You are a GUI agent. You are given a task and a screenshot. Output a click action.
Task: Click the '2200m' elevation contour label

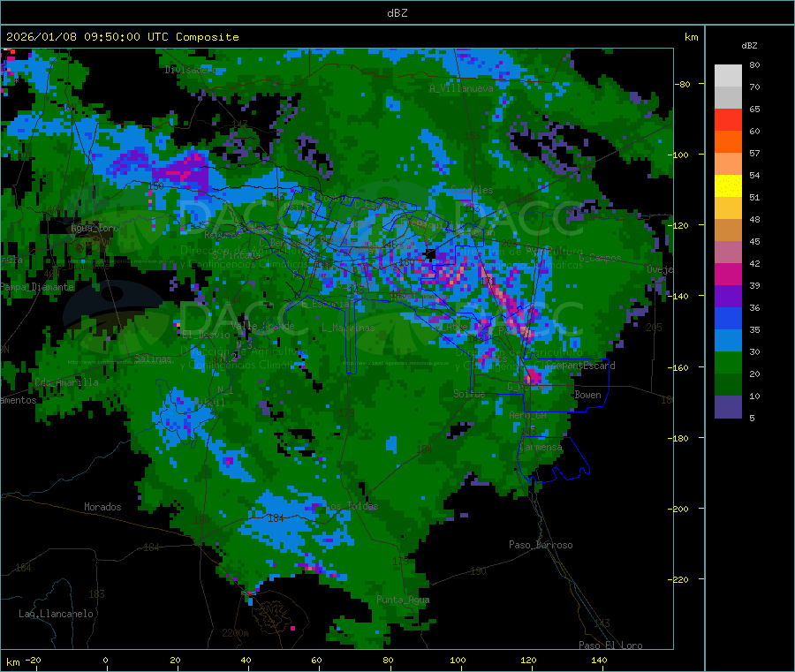coord(235,633)
